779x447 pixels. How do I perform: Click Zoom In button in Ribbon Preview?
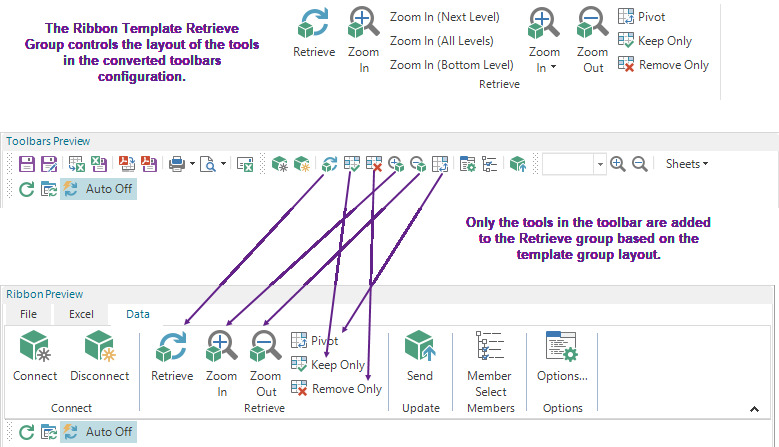click(x=222, y=364)
